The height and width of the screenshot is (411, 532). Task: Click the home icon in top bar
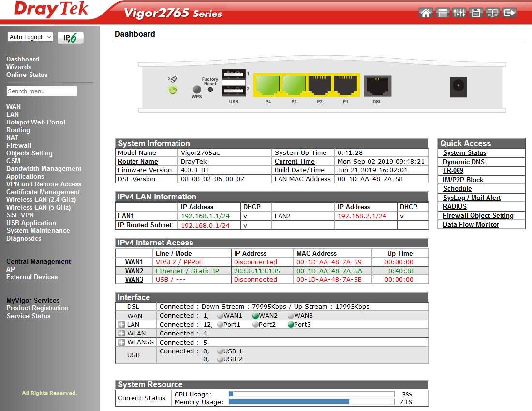pyautogui.click(x=426, y=13)
